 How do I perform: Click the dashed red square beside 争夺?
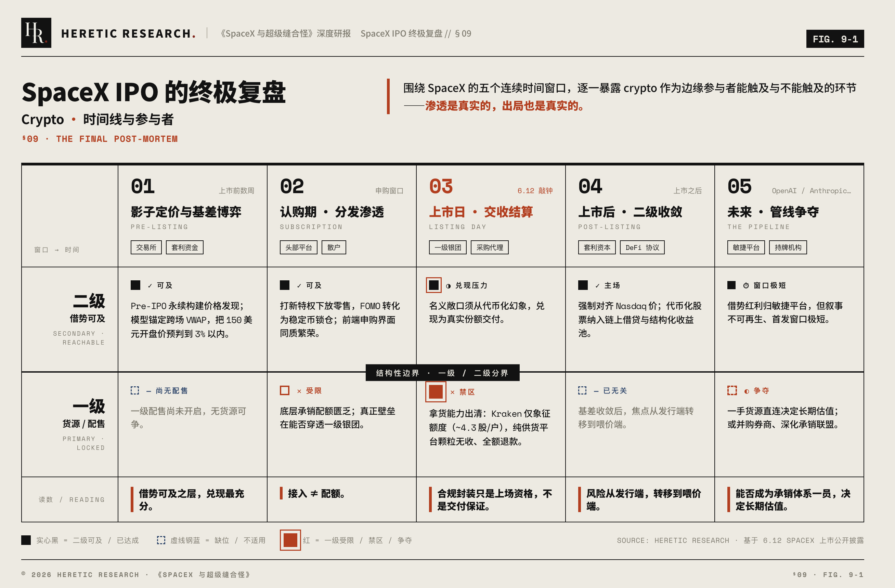732,391
